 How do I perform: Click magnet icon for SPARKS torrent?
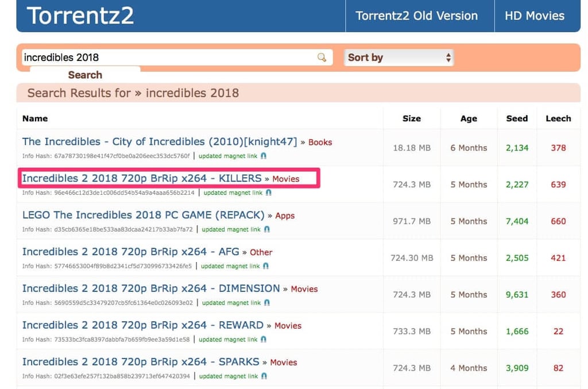(264, 376)
